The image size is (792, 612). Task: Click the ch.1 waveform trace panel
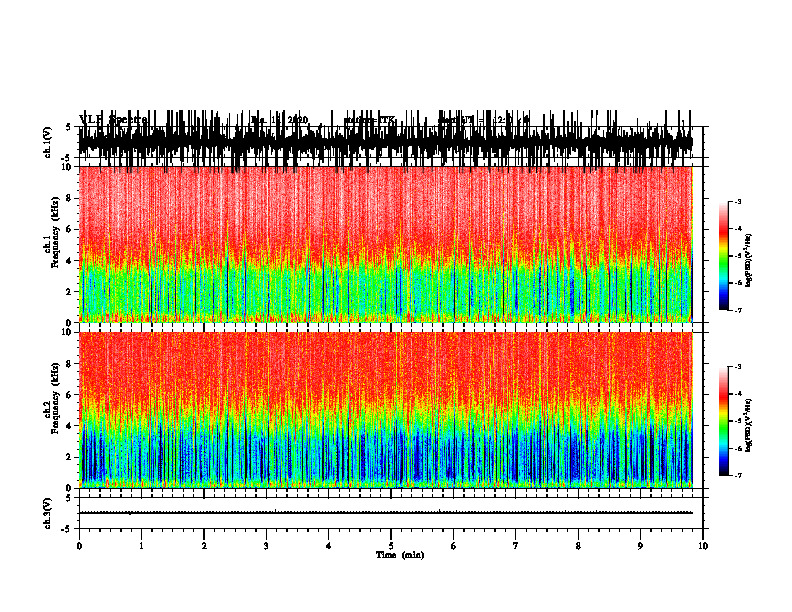pyautogui.click(x=385, y=143)
